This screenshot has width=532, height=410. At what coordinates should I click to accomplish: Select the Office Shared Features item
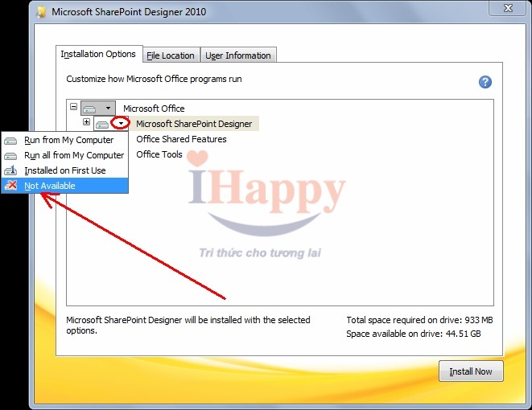click(182, 139)
